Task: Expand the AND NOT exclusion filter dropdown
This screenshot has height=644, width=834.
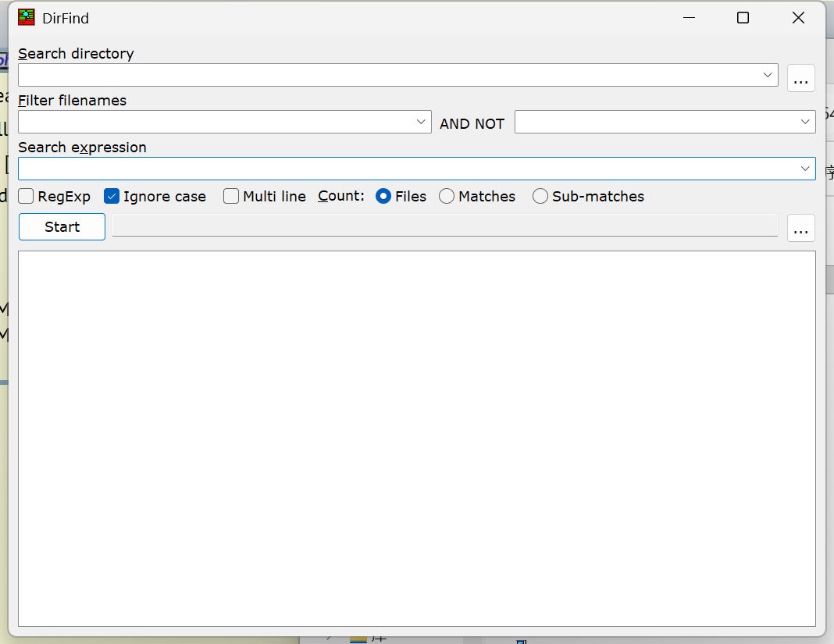Action: 804,122
